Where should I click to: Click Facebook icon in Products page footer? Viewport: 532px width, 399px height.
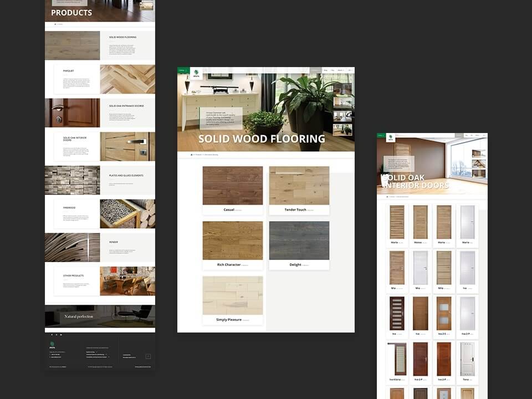(52, 335)
